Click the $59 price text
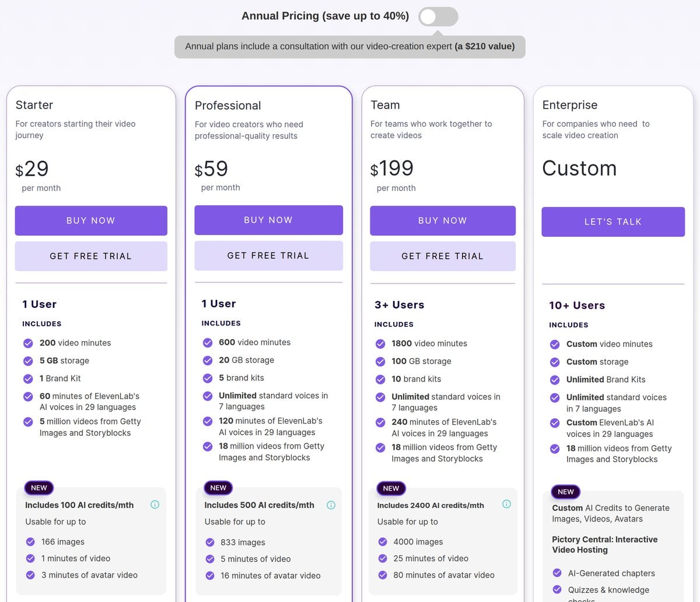 [x=211, y=169]
